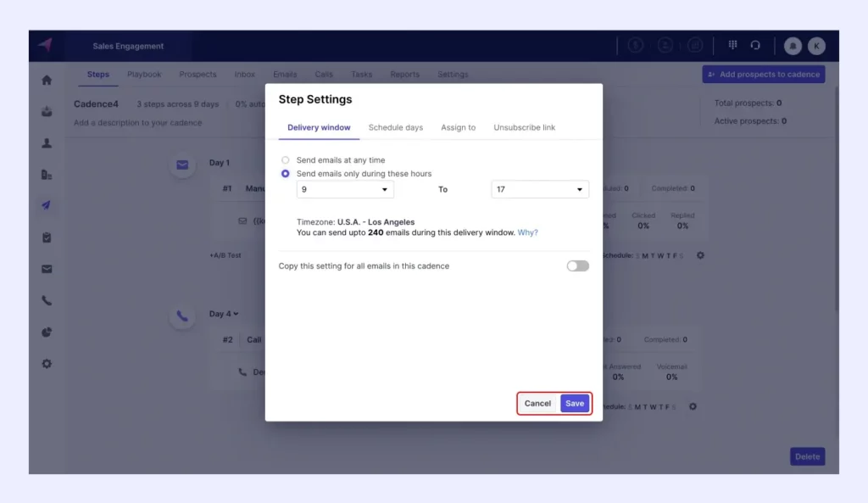Open the K user profile avatar
Screen dimensions: 868x503
pyautogui.click(x=816, y=46)
